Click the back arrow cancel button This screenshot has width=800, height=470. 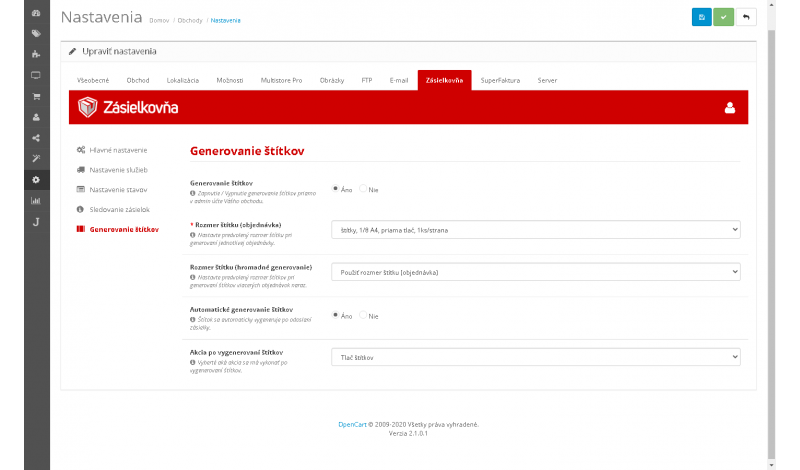coord(746,17)
